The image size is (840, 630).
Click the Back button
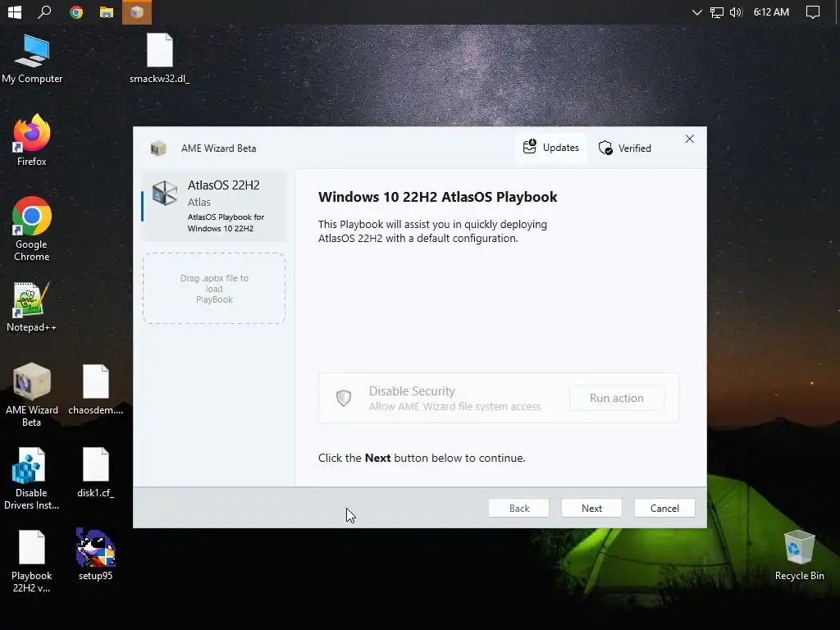(x=518, y=509)
